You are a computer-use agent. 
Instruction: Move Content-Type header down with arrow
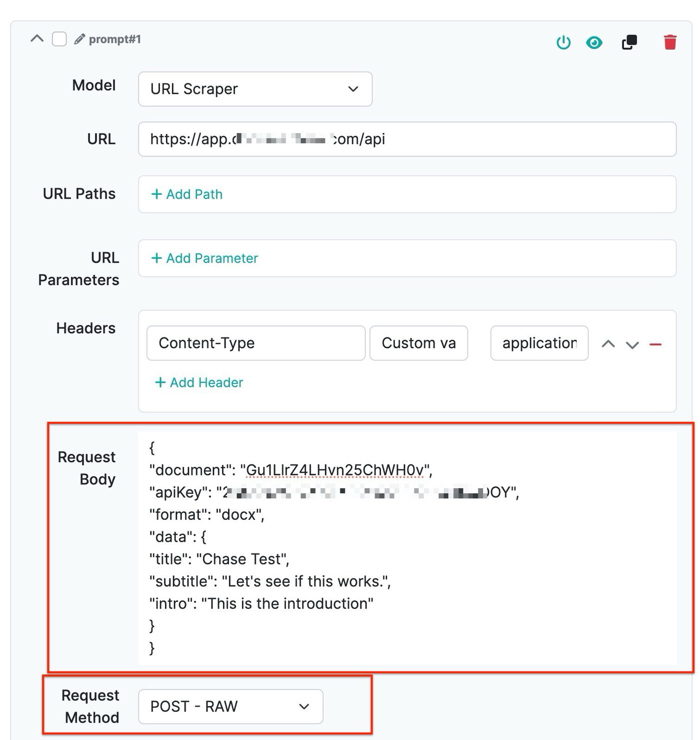[x=632, y=345]
